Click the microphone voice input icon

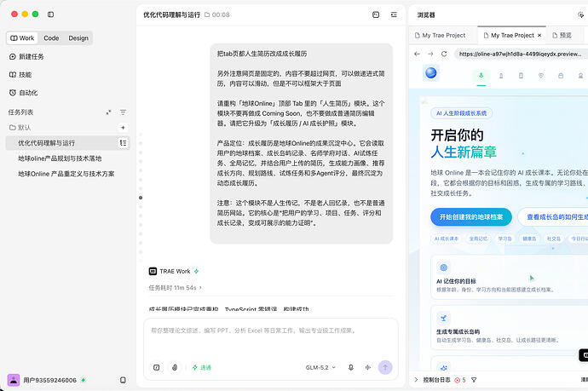coord(350,367)
